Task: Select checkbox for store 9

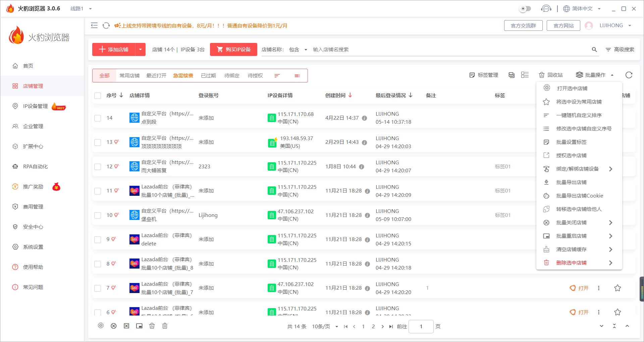Action: (98, 239)
